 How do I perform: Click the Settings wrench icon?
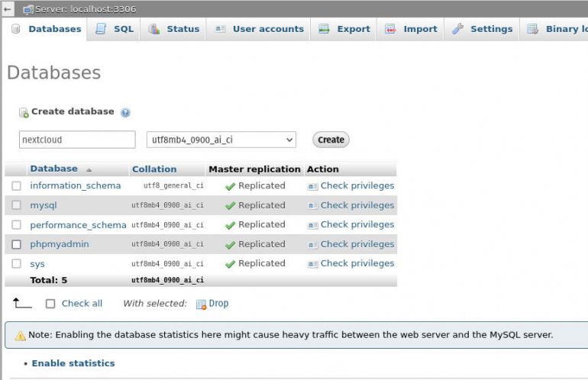[457, 29]
